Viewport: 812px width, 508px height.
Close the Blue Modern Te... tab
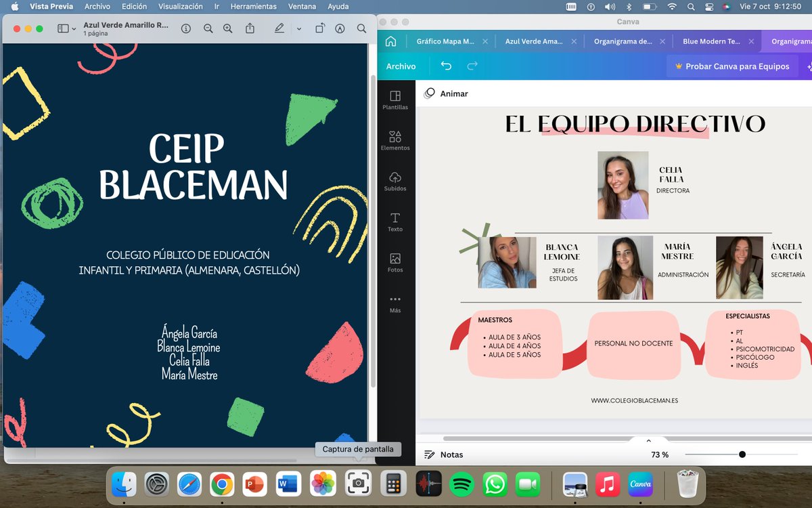(751, 41)
